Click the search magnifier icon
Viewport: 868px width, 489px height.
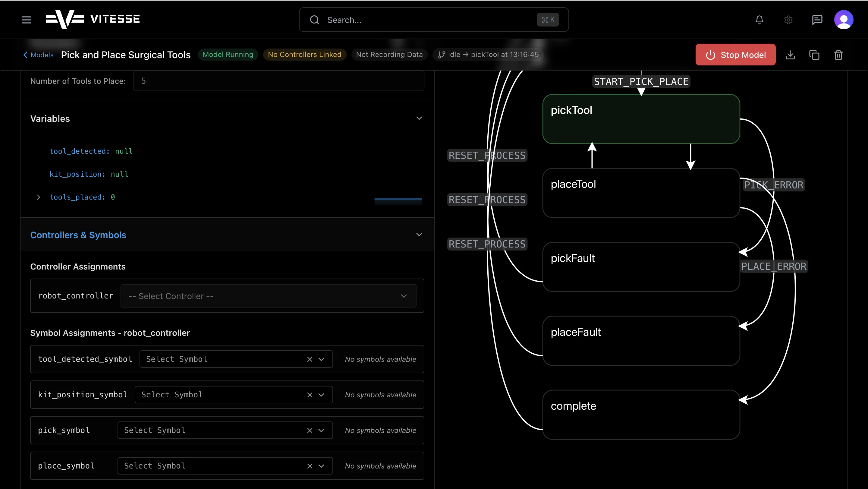pyautogui.click(x=314, y=20)
